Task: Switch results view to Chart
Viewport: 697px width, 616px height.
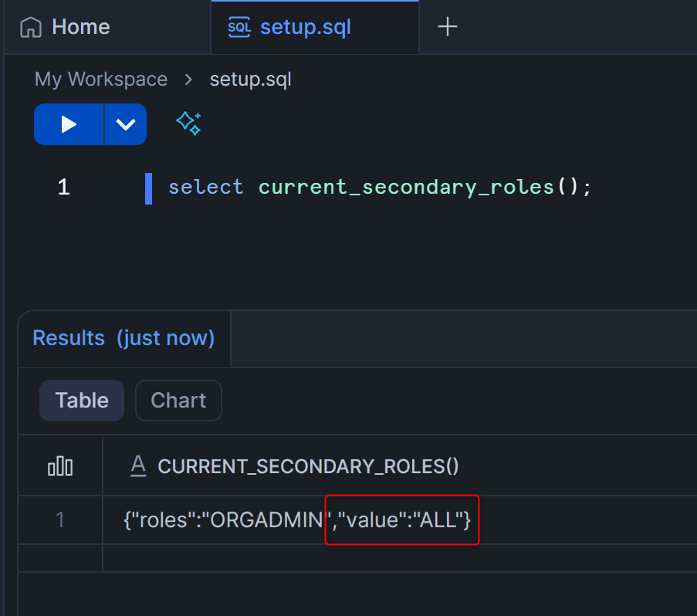Action: click(x=178, y=400)
